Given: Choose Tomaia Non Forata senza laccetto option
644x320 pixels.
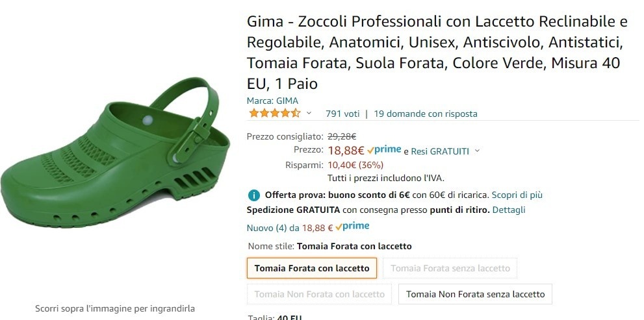Looking at the screenshot, I should tap(475, 294).
